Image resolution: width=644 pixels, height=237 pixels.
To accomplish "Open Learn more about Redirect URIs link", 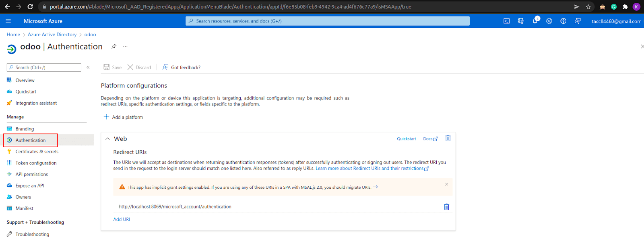I will pos(372,169).
